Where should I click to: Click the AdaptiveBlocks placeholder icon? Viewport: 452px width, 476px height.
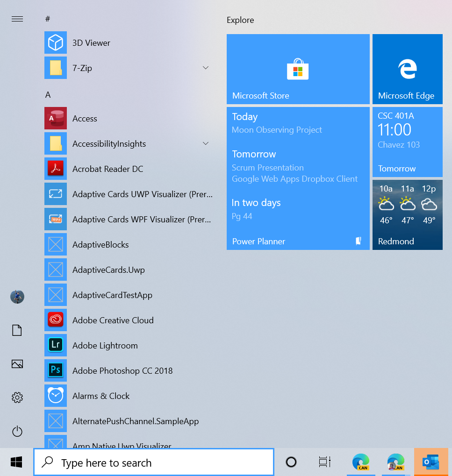[x=56, y=244]
